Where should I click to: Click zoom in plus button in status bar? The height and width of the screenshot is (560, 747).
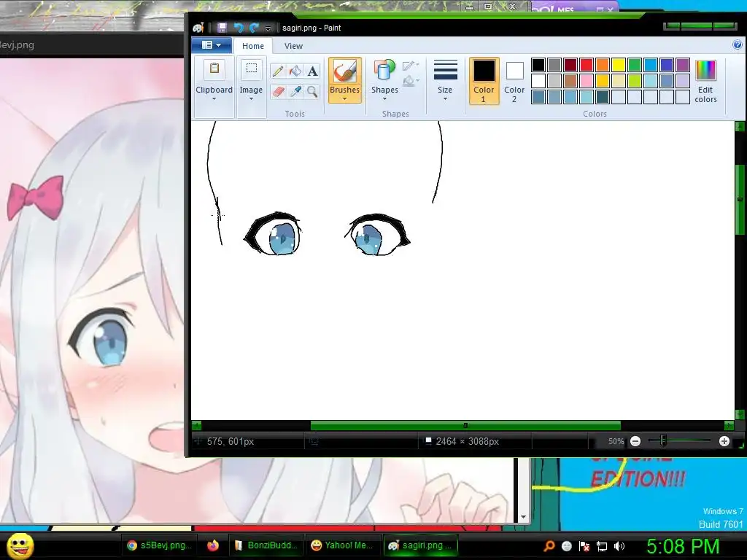point(724,441)
